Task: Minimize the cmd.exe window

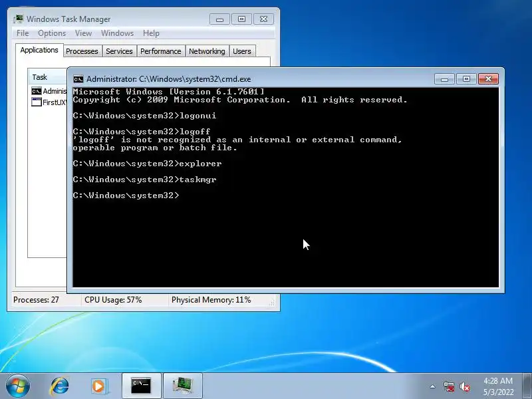Action: click(444, 79)
